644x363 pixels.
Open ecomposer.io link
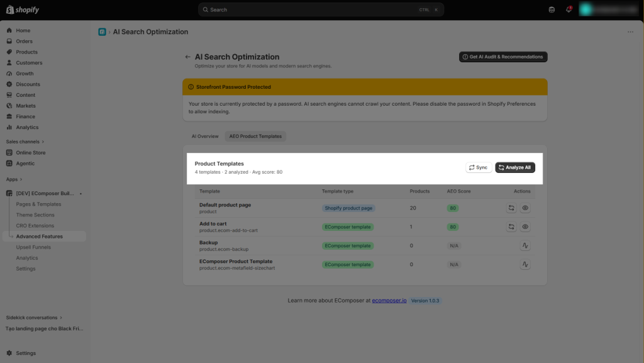[389, 301]
